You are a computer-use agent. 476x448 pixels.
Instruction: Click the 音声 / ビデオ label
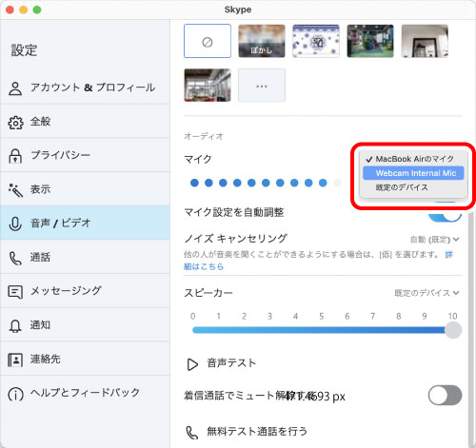[x=61, y=224]
